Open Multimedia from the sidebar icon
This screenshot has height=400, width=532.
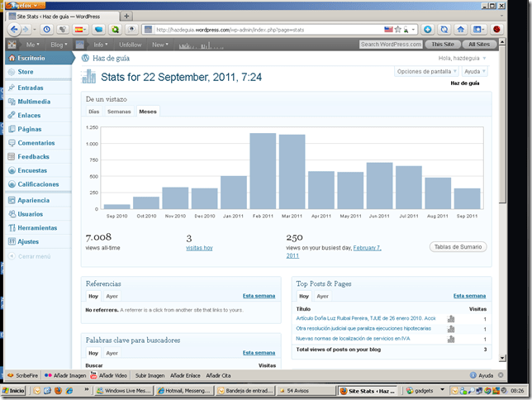point(11,102)
